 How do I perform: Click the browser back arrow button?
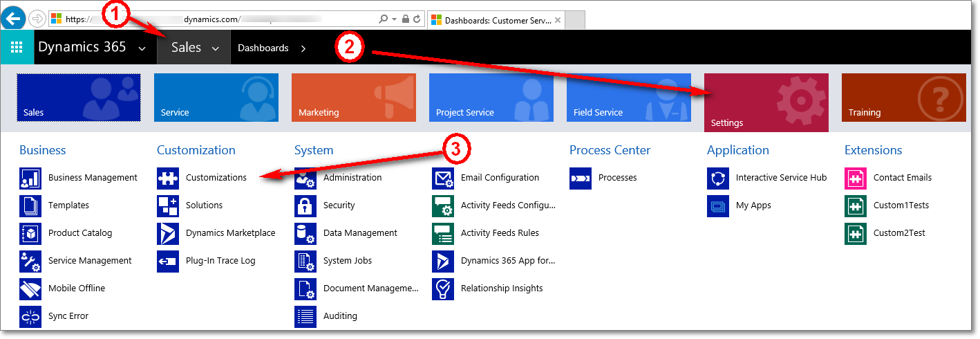tap(15, 19)
